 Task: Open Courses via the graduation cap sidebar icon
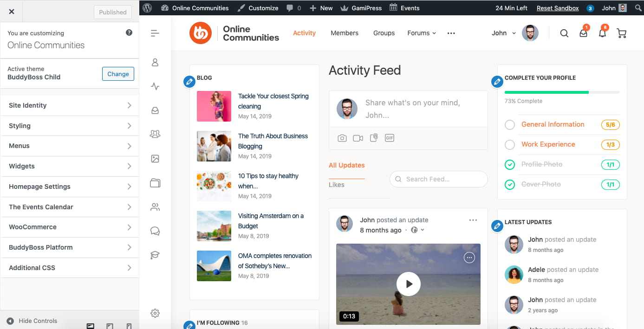pyautogui.click(x=155, y=255)
